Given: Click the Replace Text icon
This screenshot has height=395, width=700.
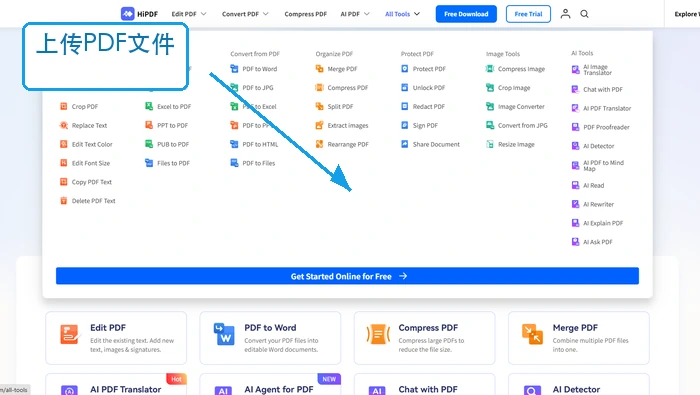Looking at the screenshot, I should pyautogui.click(x=63, y=125).
